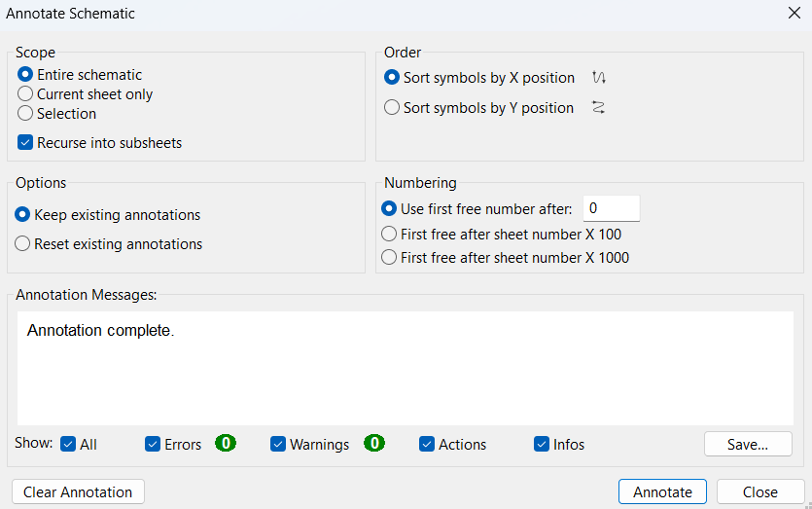The image size is (812, 509).
Task: Click the Annotation complete message text
Action: [100, 330]
